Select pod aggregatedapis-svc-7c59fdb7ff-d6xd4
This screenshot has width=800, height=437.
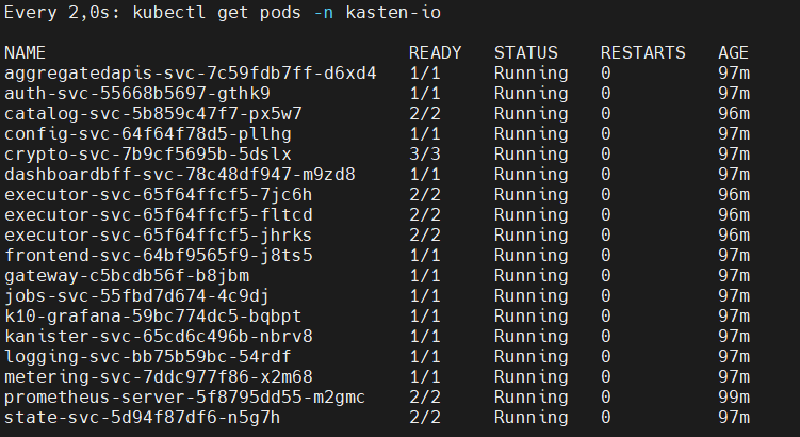click(x=190, y=73)
